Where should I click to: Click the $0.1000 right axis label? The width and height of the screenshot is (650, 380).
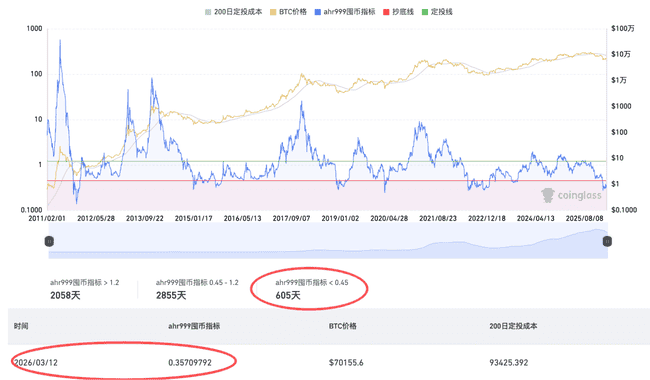[624, 210]
